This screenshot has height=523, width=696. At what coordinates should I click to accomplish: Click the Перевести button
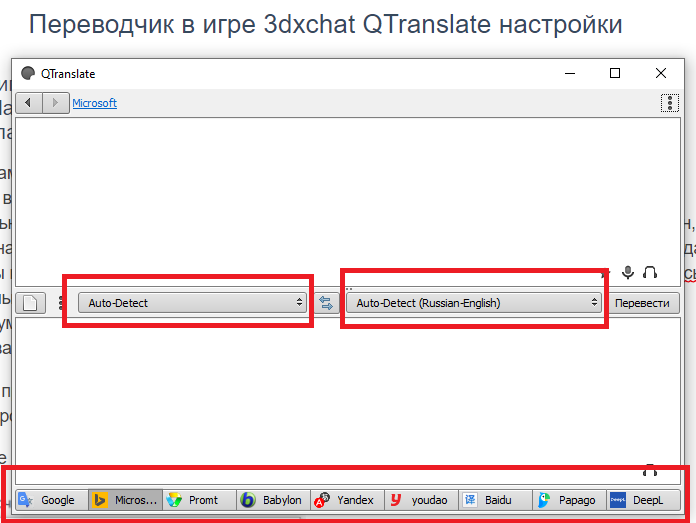642,303
